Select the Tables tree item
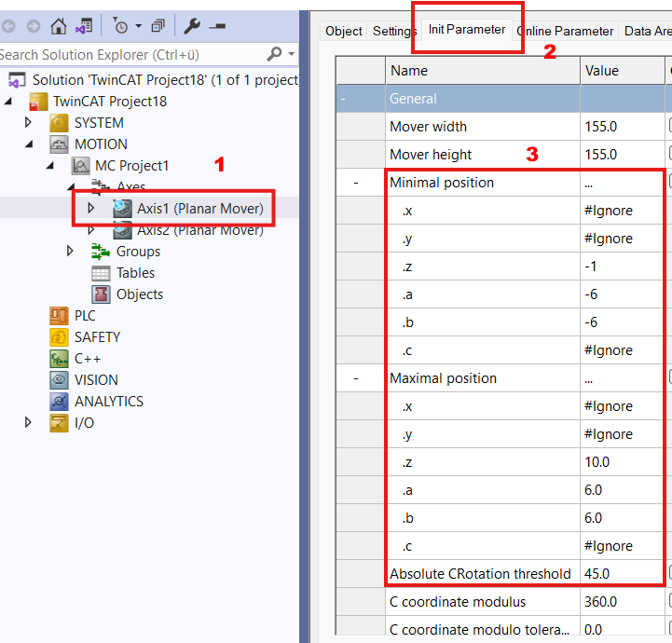This screenshot has height=643, width=672. 135,273
